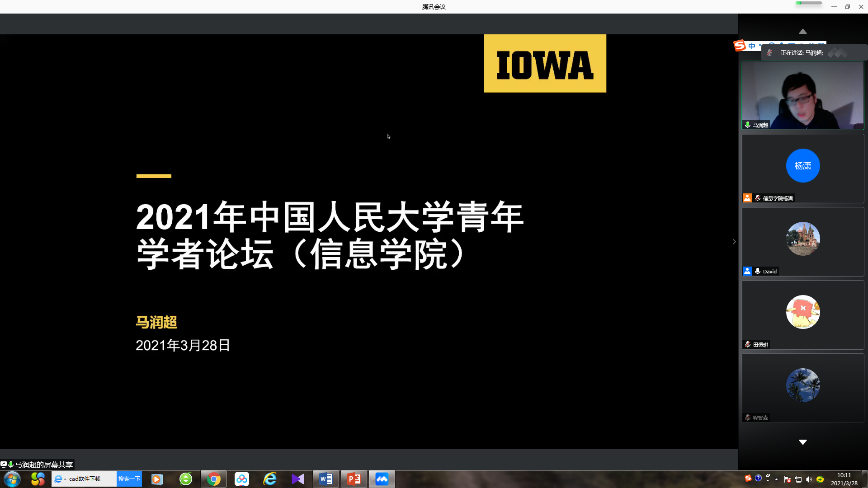868x488 pixels.
Task: Click Sogou input 中 language toggle
Action: pyautogui.click(x=752, y=46)
